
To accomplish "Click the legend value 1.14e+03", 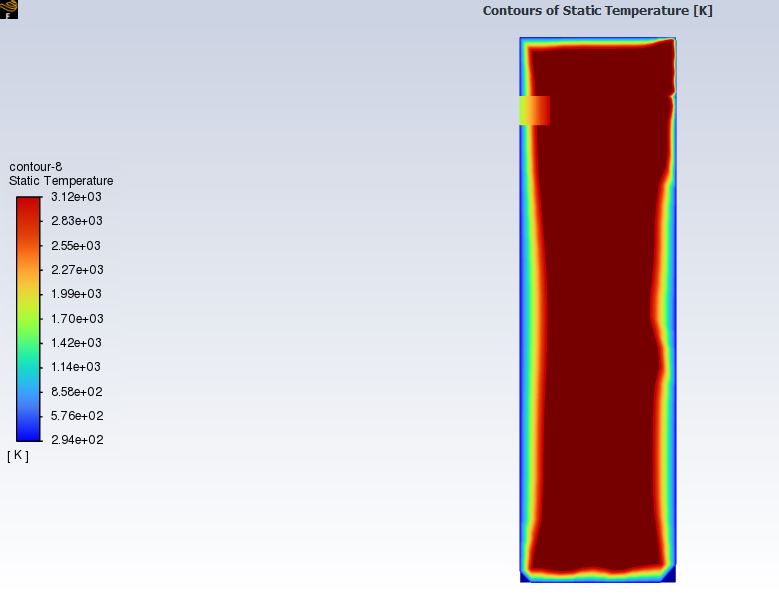I will point(76,367).
